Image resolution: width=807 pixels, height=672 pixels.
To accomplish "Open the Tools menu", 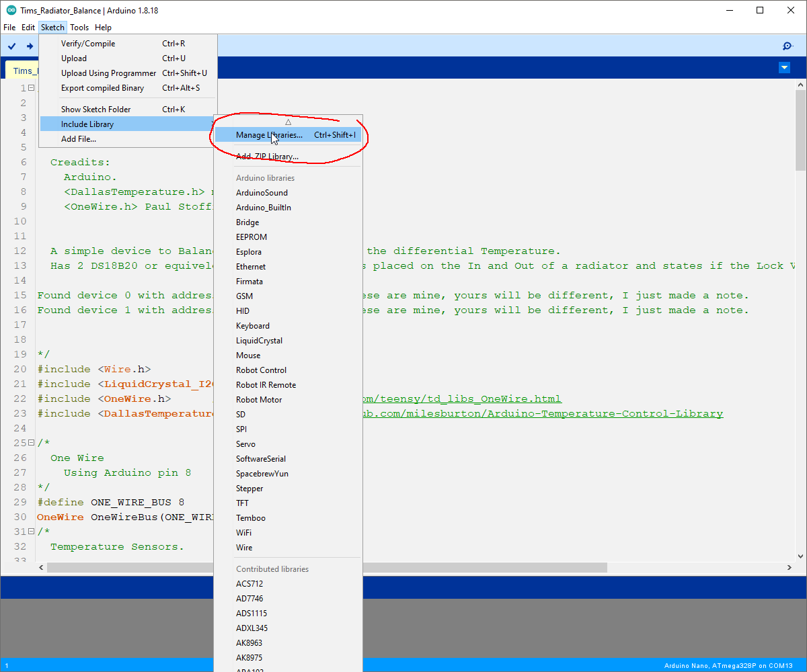I will (79, 28).
